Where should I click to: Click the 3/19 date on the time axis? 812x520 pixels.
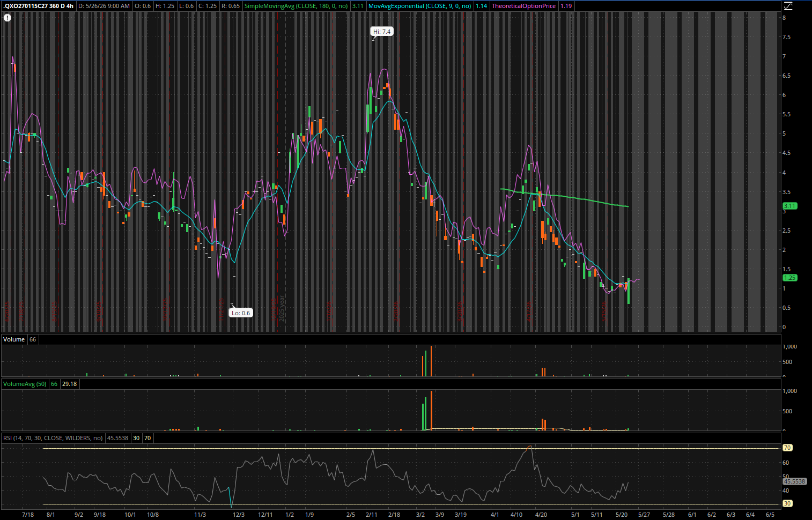[x=461, y=515]
